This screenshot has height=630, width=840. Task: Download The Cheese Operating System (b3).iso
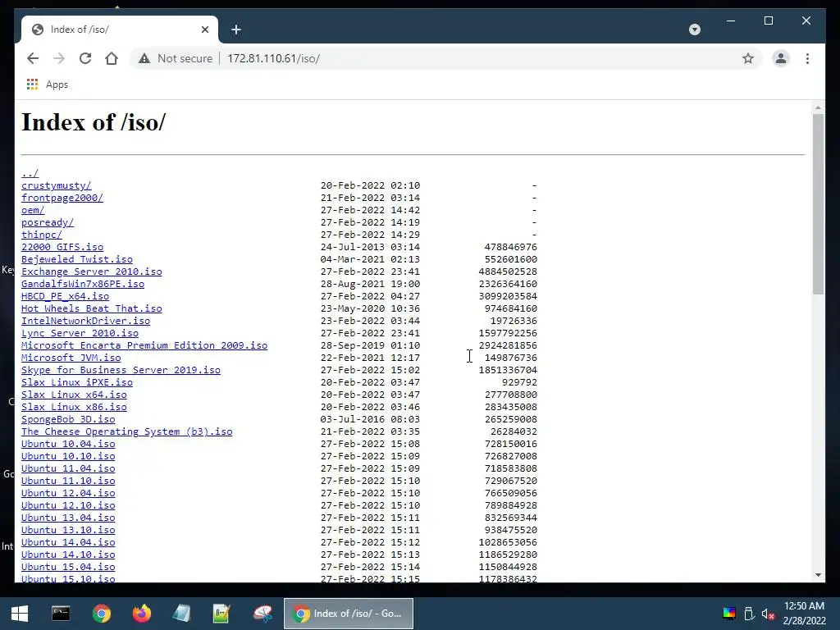[x=127, y=431]
